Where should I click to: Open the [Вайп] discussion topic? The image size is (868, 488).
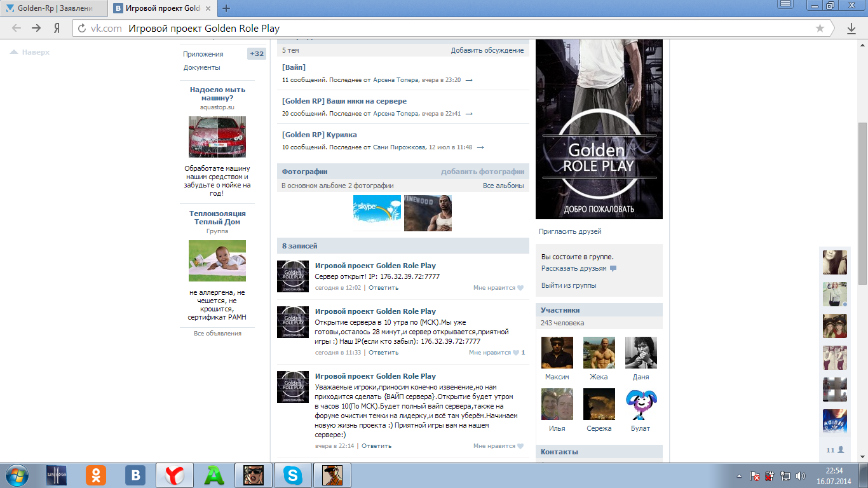[x=294, y=67]
